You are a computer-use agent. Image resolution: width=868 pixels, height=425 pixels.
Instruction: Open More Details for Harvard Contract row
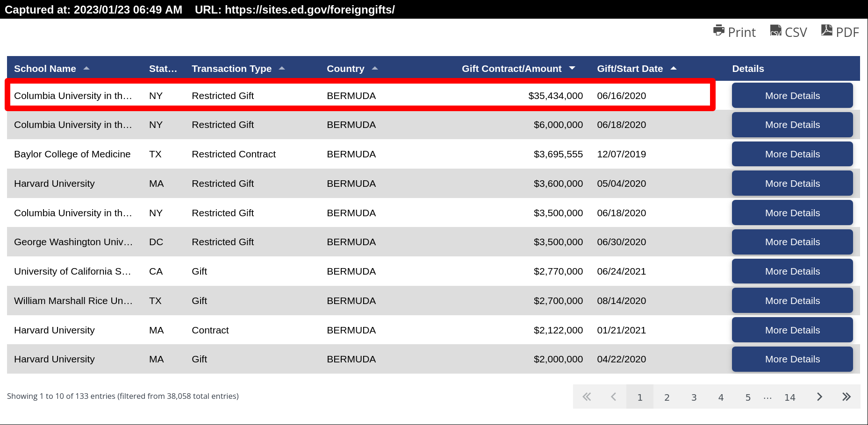tap(792, 330)
